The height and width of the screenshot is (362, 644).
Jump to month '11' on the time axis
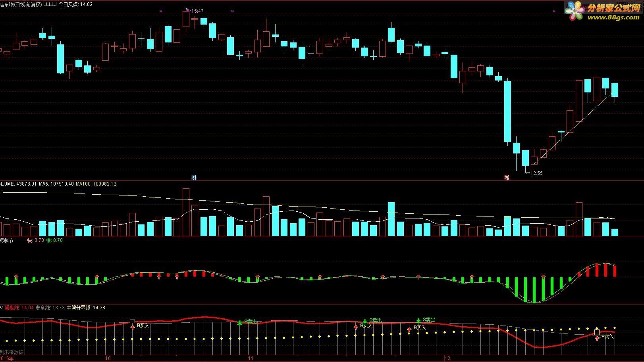click(x=251, y=358)
